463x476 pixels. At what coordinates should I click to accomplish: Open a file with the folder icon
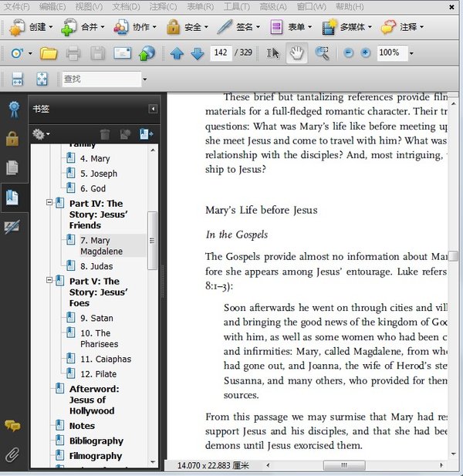click(49, 53)
